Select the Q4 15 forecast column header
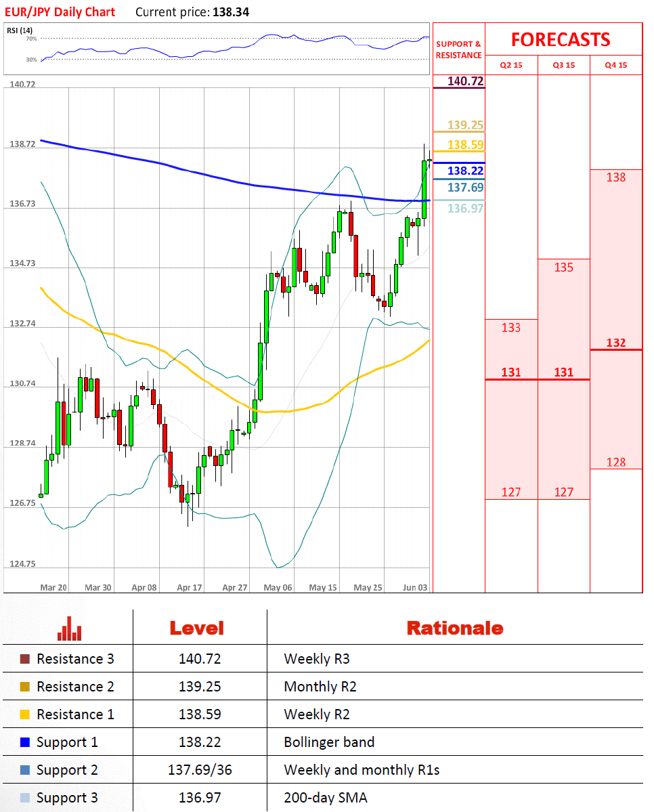 pyautogui.click(x=616, y=65)
